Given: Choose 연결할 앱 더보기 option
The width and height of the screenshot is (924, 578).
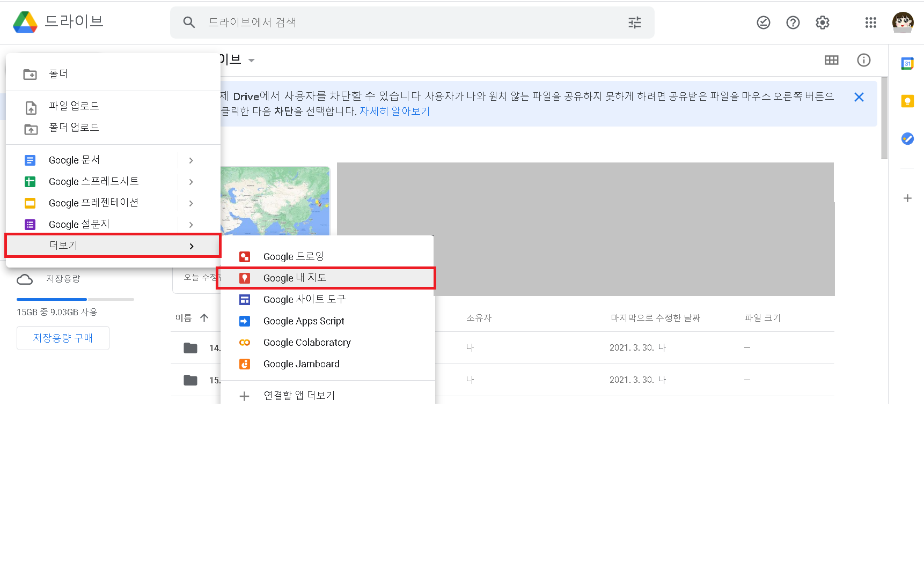Looking at the screenshot, I should pos(327,396).
